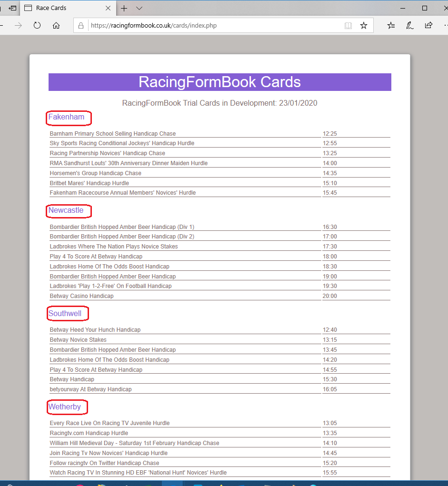Click the Forward navigation arrow
This screenshot has width=448, height=486.
tap(18, 25)
